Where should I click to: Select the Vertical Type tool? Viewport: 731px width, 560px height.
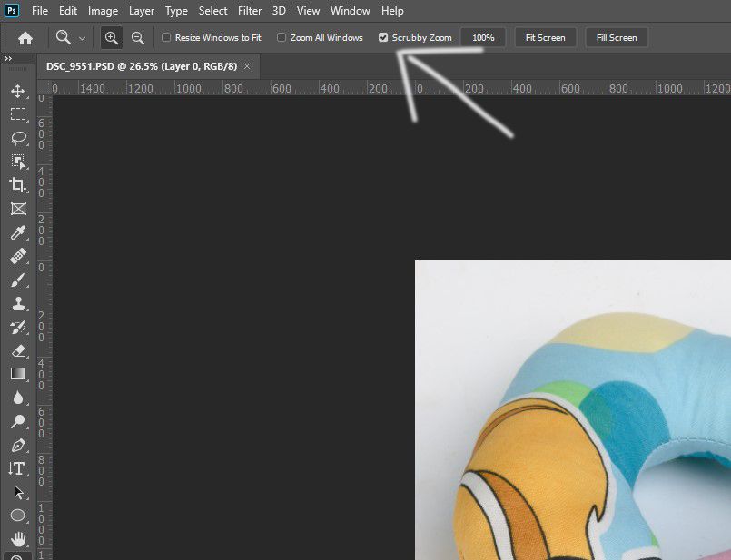pyautogui.click(x=18, y=468)
